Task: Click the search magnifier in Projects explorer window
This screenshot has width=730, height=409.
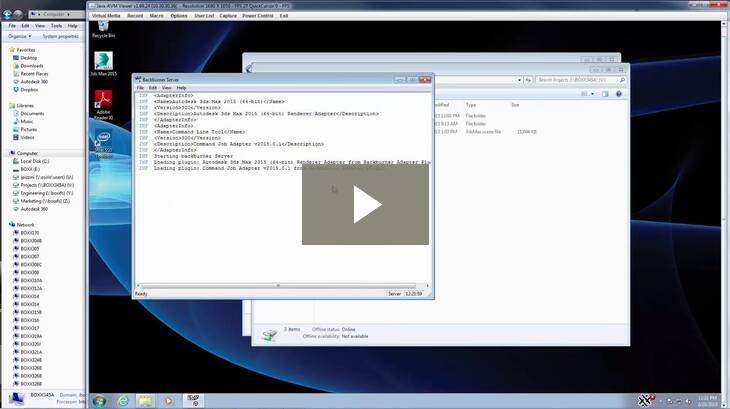Action: 622,80
